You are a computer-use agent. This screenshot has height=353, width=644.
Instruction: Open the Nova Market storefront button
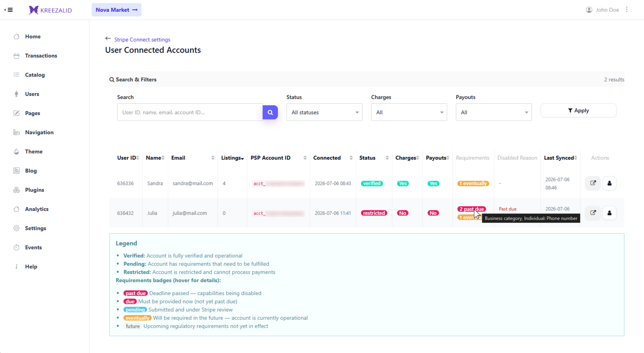[x=116, y=10]
